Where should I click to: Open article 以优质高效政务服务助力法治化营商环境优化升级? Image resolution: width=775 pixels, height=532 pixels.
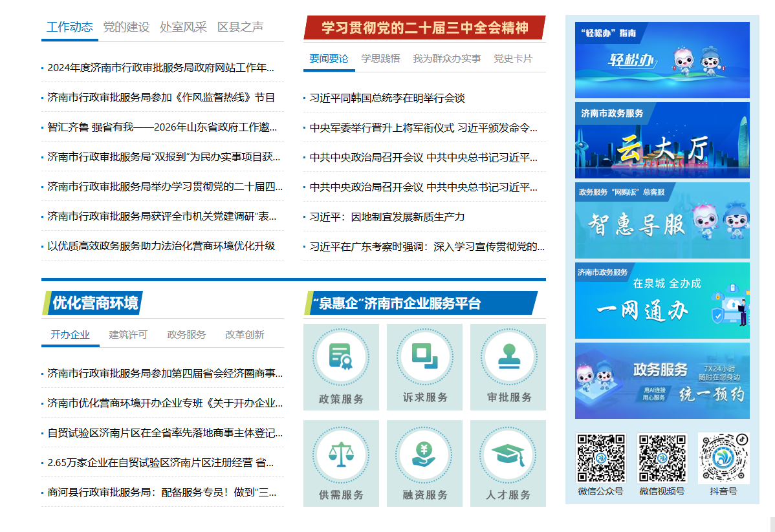(161, 246)
